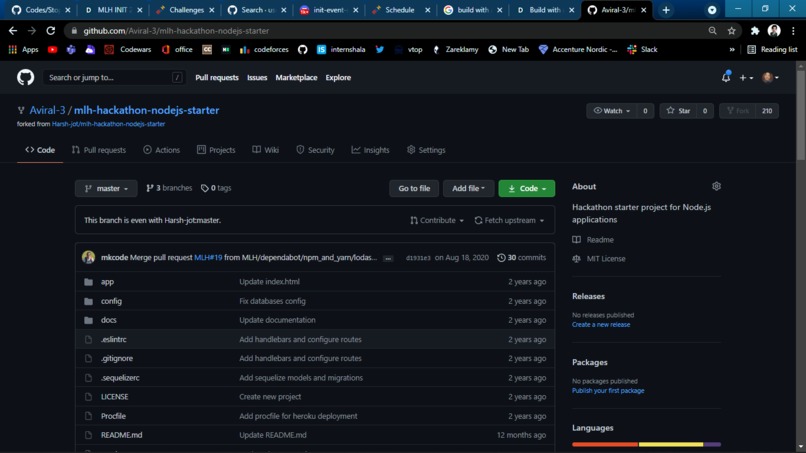Open the Twitter bookmark icon

tap(379, 49)
